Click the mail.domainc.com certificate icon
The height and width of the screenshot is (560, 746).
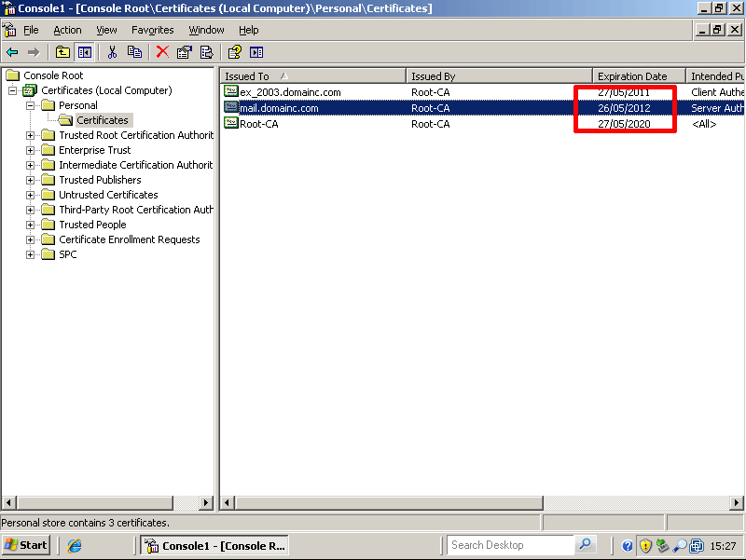point(230,107)
